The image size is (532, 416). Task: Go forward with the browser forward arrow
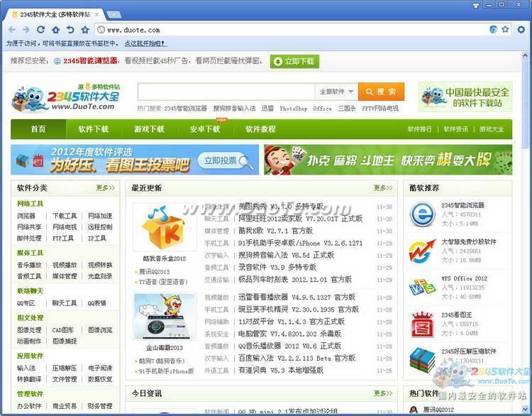click(26, 30)
